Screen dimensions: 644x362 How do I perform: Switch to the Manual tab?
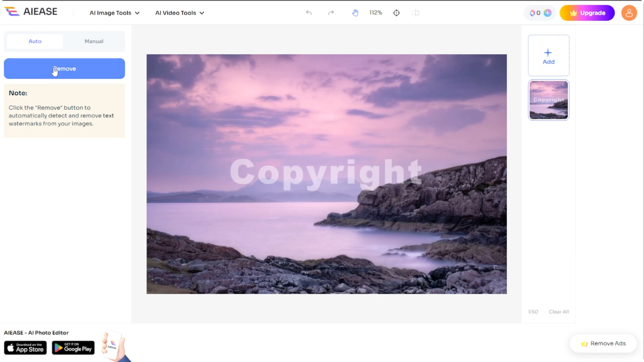(94, 41)
